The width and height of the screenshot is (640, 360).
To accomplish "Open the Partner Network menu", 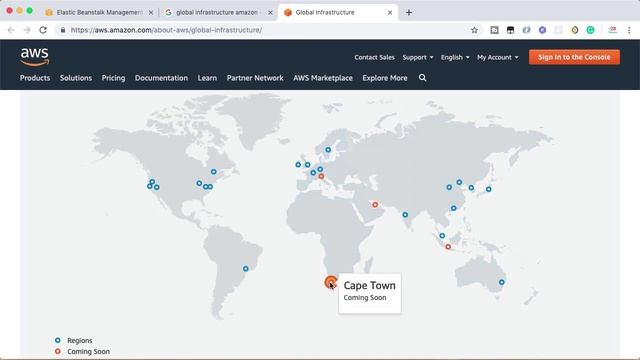I will click(255, 78).
